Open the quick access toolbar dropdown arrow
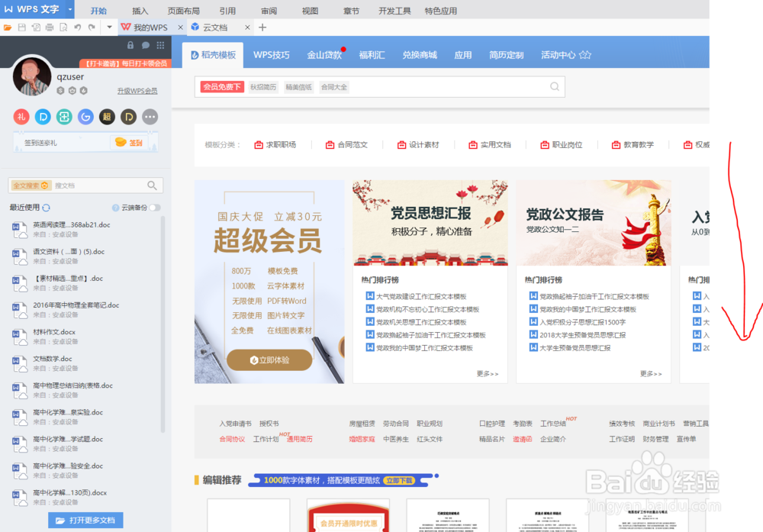 pyautogui.click(x=109, y=27)
